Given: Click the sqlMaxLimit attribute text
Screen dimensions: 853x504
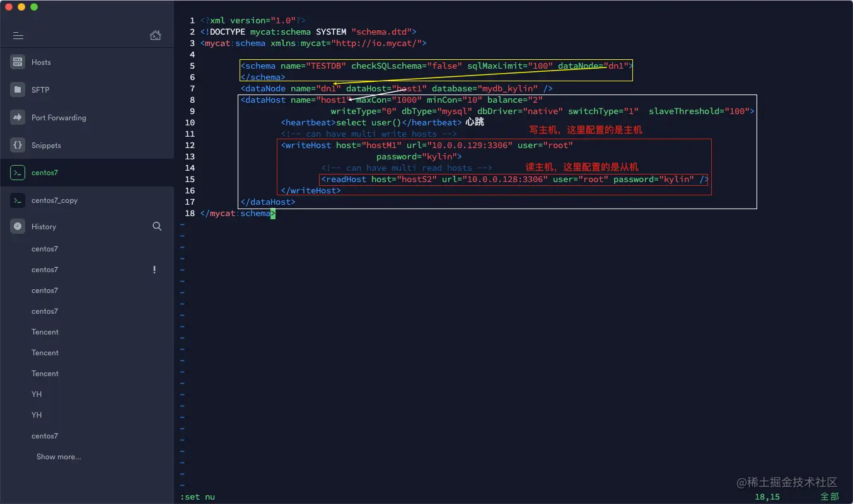Looking at the screenshot, I should pos(495,66).
